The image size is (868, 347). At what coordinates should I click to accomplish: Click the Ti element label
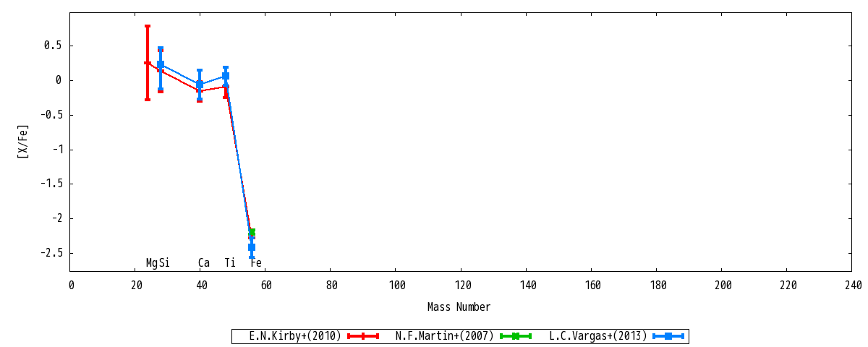tap(230, 263)
